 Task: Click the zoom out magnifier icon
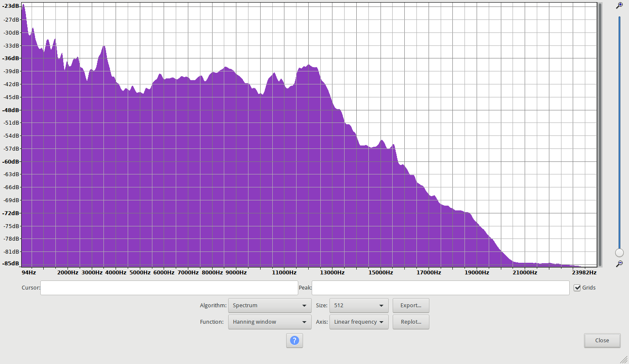click(619, 264)
